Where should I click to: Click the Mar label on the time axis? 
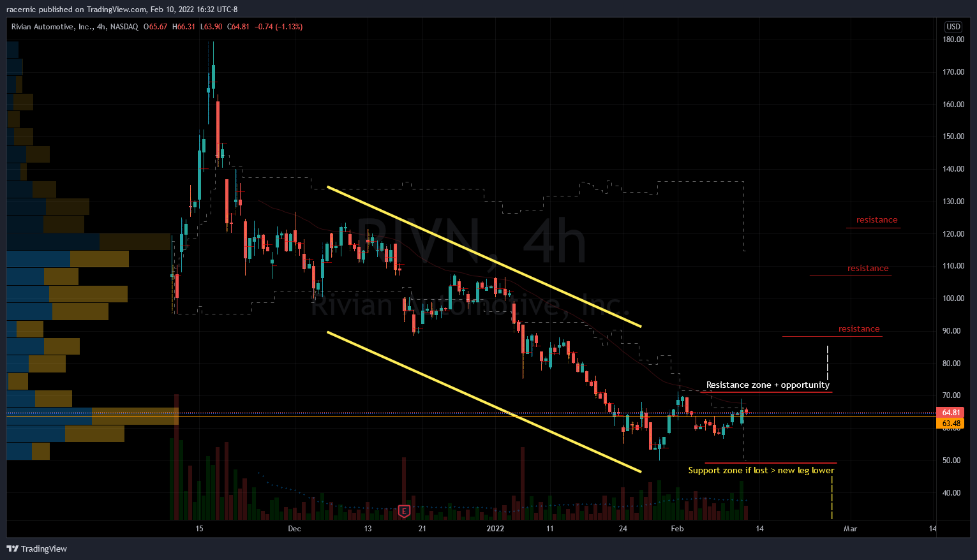coord(850,529)
